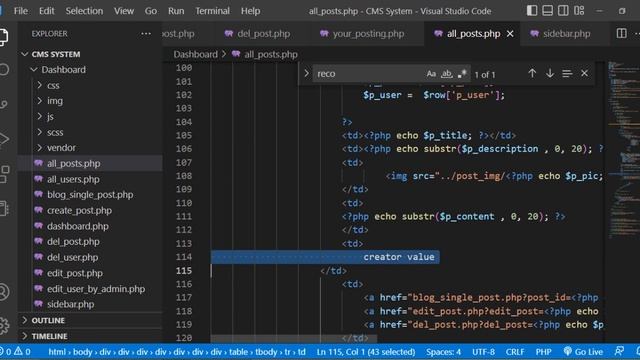Toggle secondary side bar layout icon
Image resolution: width=640 pixels, height=360 pixels.
[563, 11]
